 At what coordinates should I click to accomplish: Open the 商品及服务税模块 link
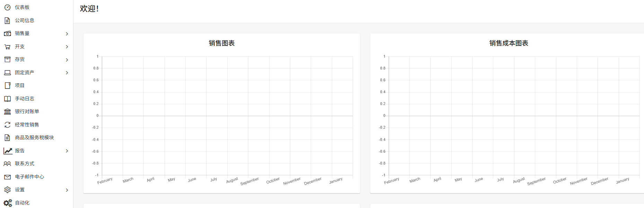click(x=34, y=138)
